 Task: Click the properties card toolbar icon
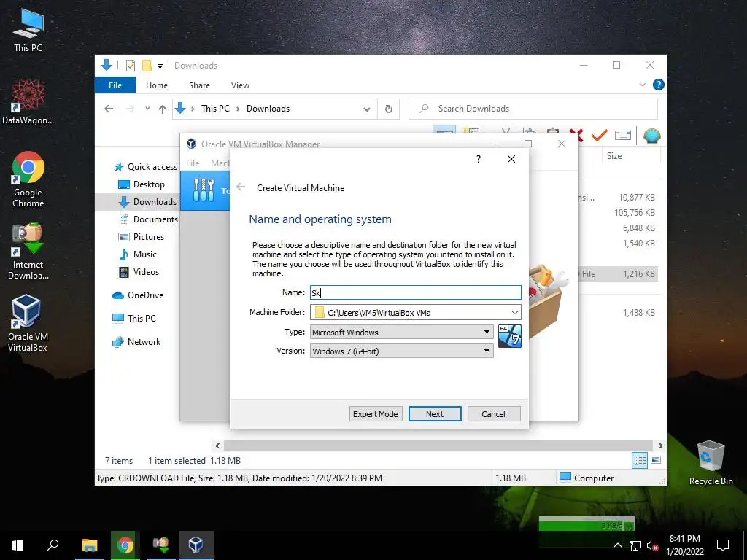click(x=623, y=136)
